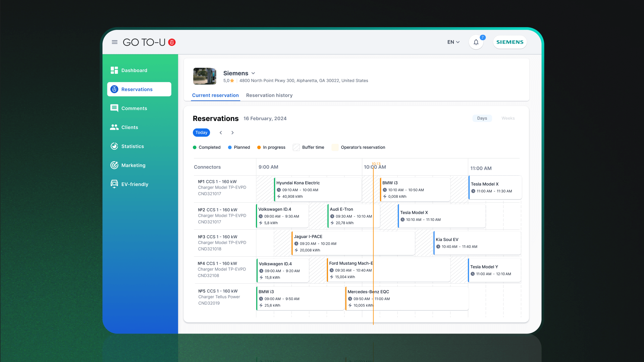Open BMW i3 09:00 AM reservation
Image resolution: width=644 pixels, height=362 pixels.
[300, 298]
